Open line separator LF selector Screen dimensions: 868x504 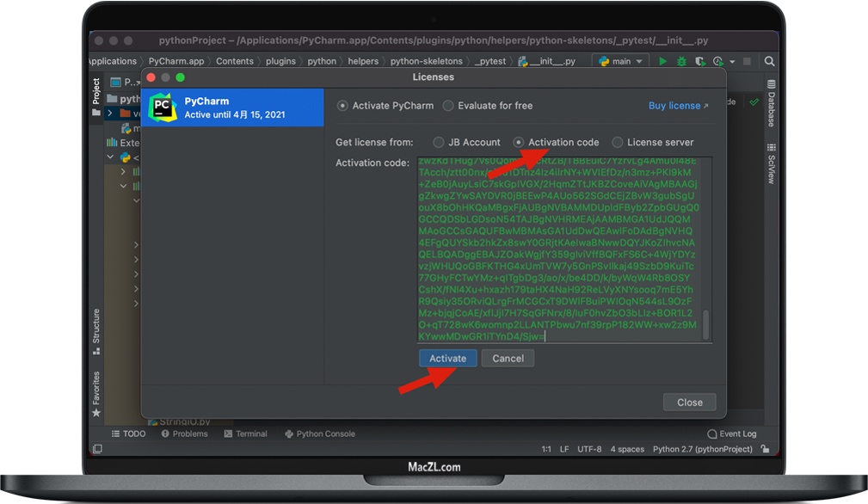tap(564, 449)
